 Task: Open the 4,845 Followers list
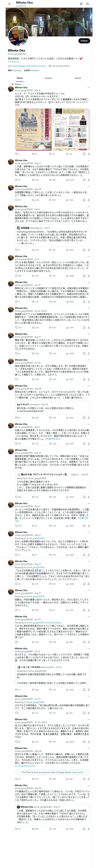click(x=31, y=70)
